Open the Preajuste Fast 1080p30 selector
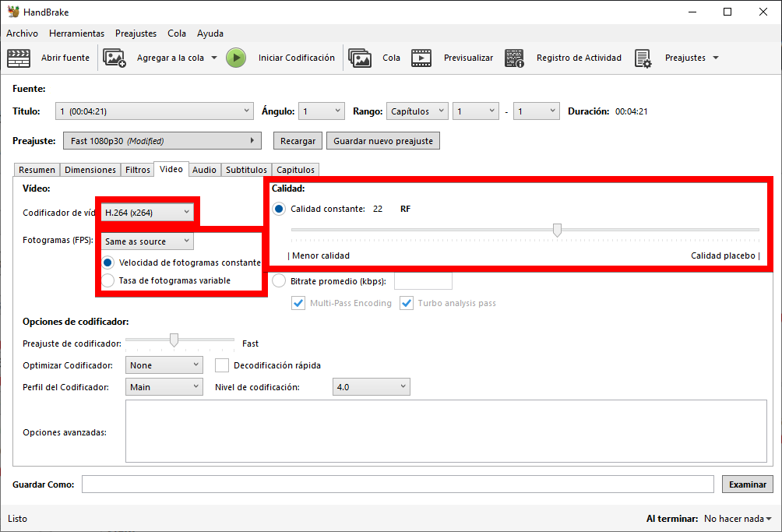This screenshot has width=782, height=532. [x=162, y=141]
